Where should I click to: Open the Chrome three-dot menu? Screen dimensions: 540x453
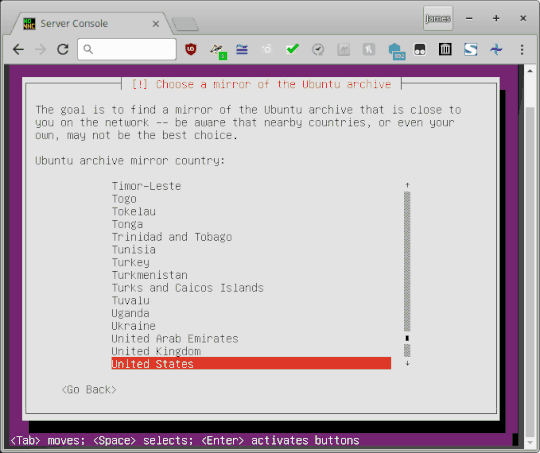(522, 50)
